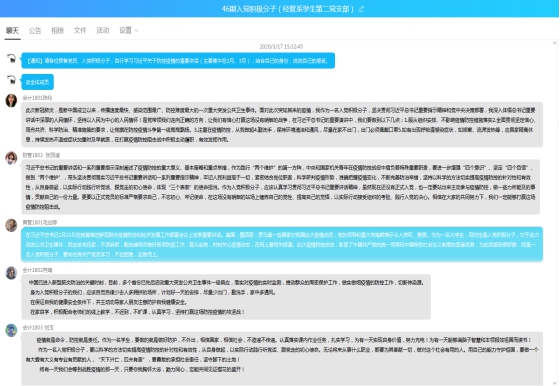
Task: Select the highlighted cyan message bubble
Action: [x=282, y=245]
